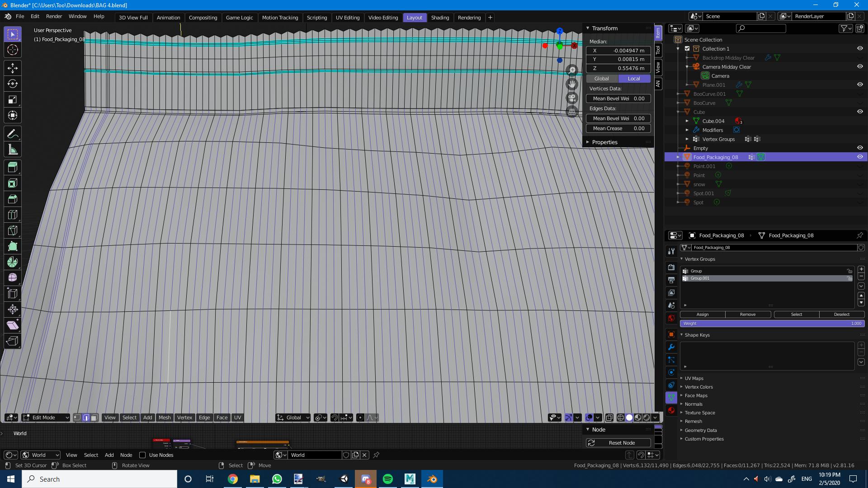Open the Edit Mode dropdown
Viewport: 868px width, 488px height.
tap(45, 418)
